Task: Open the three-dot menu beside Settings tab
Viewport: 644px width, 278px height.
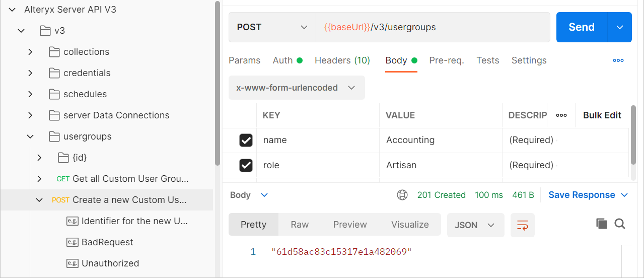Action: pyautogui.click(x=618, y=60)
